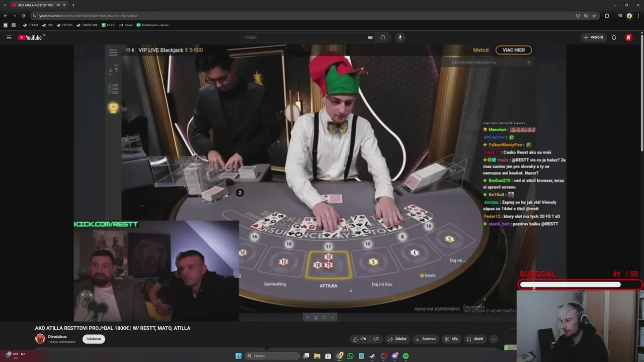This screenshot has height=362, width=644.
Task: Like the video with thumbs up
Action: pos(359,339)
